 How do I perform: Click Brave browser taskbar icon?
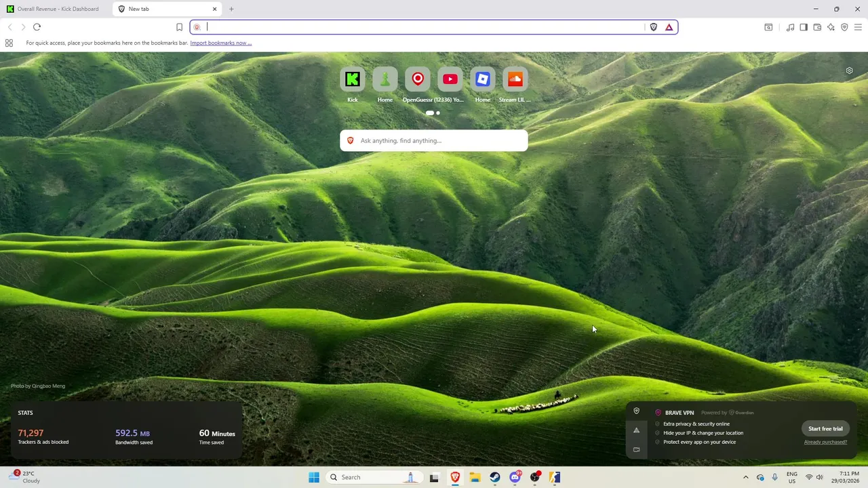coord(455,477)
